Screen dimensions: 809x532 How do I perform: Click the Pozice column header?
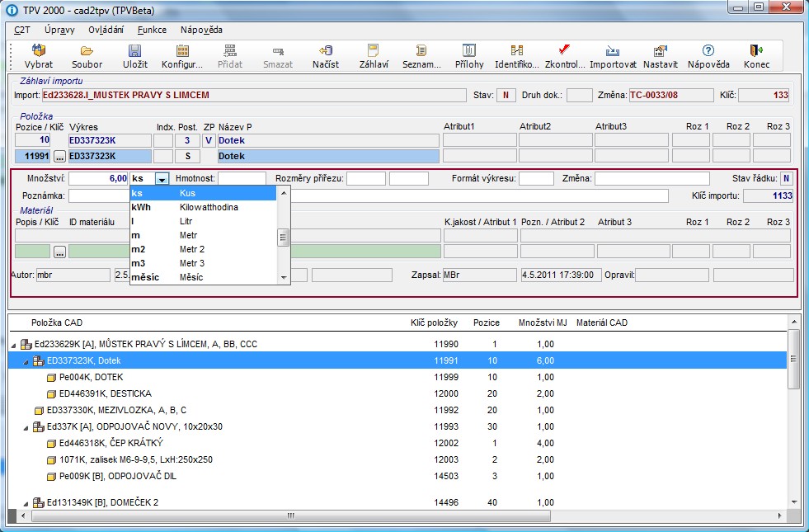[486, 323]
